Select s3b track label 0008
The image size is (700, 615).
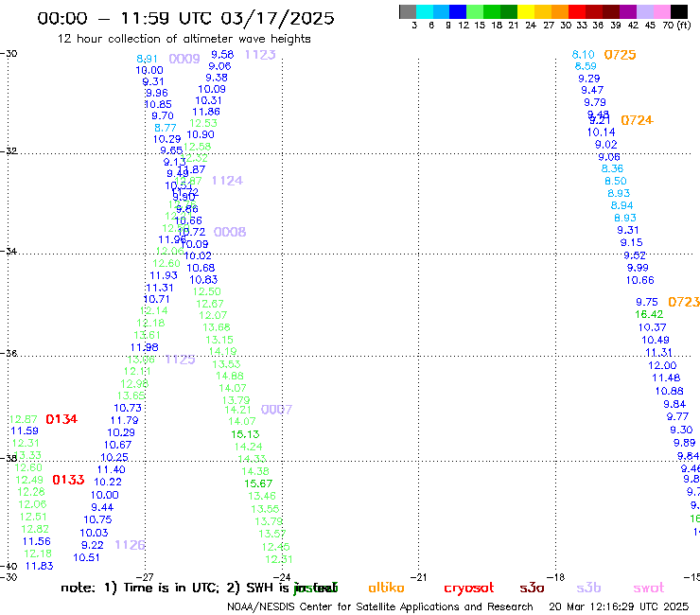230,232
